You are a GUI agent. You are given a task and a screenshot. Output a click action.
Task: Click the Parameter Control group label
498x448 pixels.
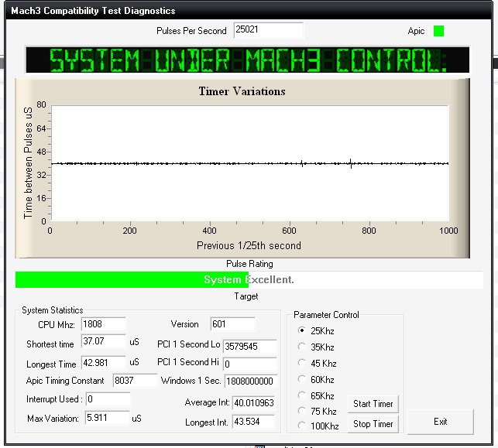326,315
